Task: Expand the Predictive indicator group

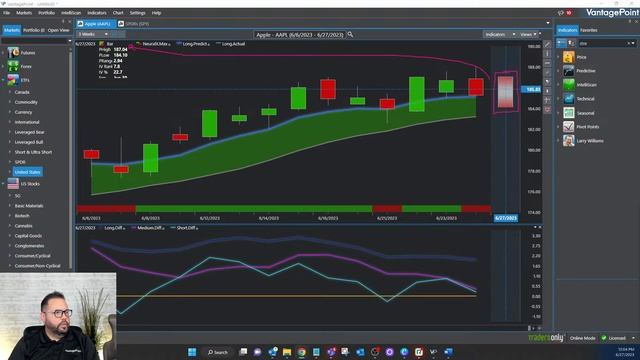Action: point(558,71)
